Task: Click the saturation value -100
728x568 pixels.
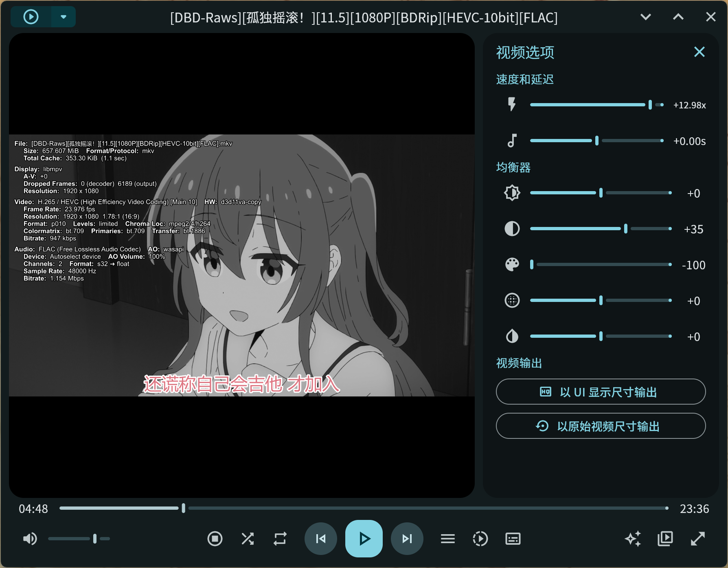Action: coord(694,265)
